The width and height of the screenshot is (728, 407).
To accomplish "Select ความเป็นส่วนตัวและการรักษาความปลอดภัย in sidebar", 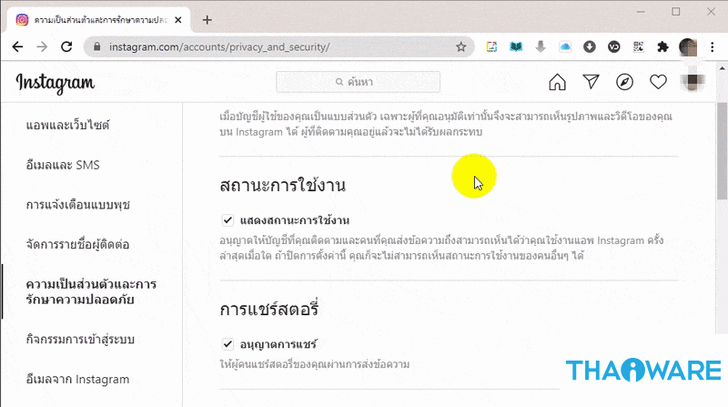I will [x=91, y=291].
